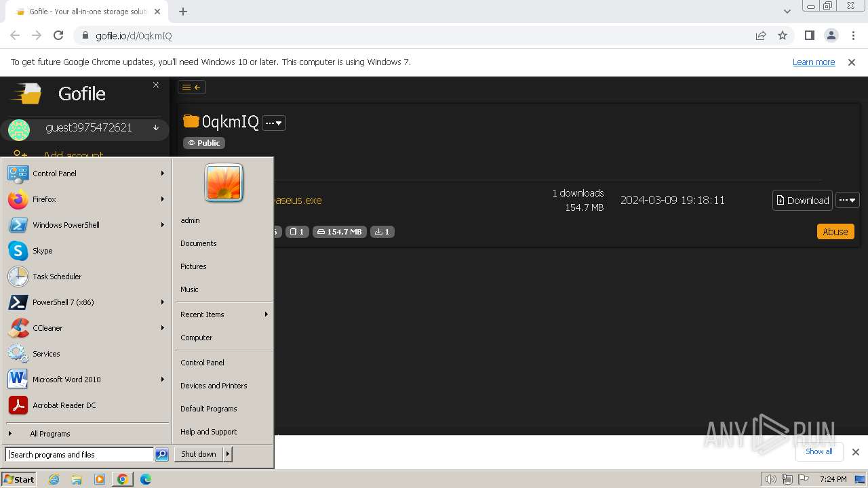
Task: Open Documents from Start menu
Action: pos(224,243)
